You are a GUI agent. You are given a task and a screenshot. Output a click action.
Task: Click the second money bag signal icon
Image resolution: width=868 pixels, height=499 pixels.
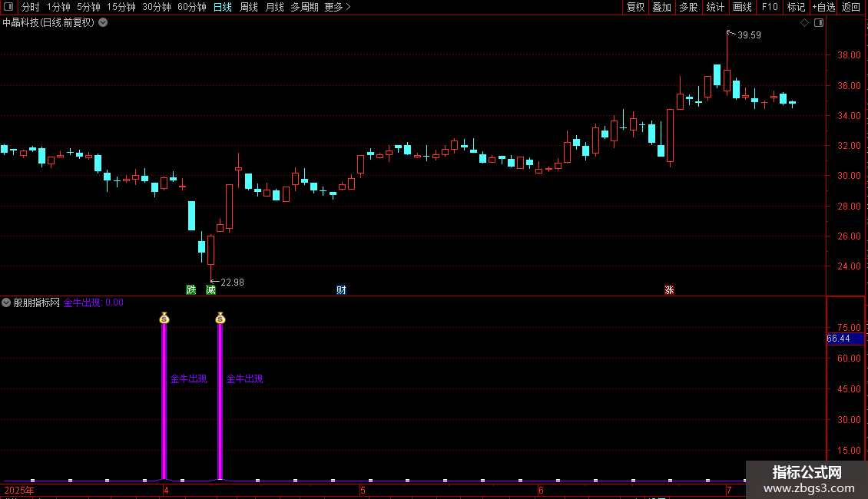pyautogui.click(x=220, y=318)
